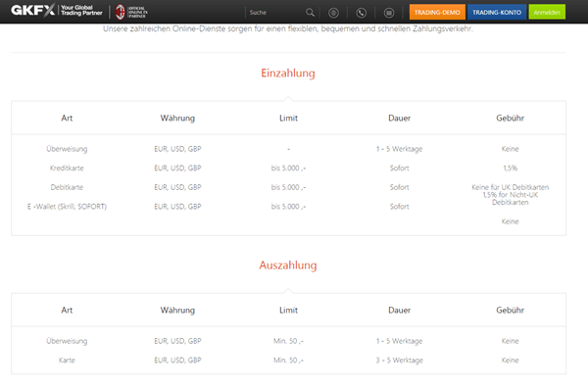Click the TRADING-KONTO button

[x=497, y=12]
